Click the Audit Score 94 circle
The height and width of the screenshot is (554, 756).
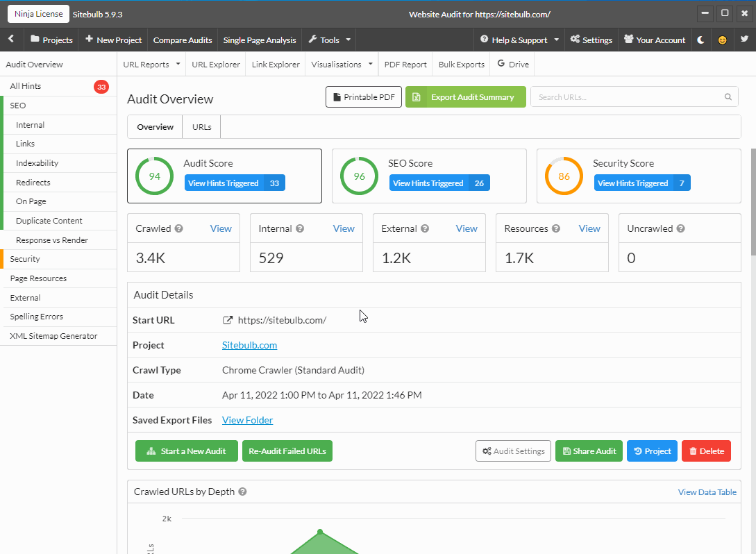tap(154, 176)
